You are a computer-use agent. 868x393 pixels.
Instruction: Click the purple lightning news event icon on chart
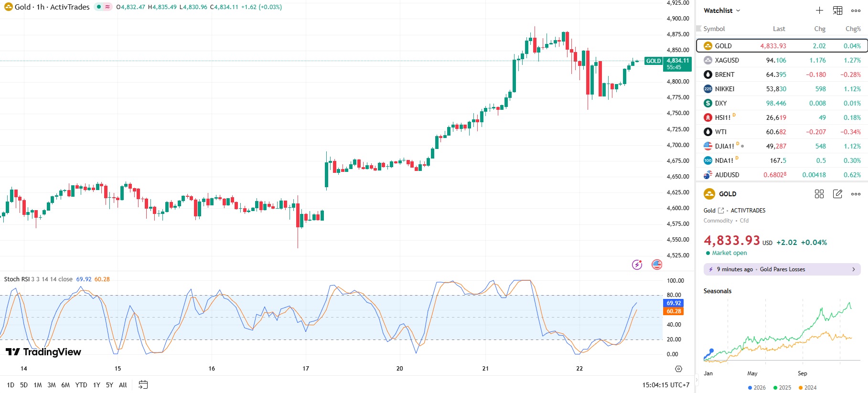[x=637, y=265]
